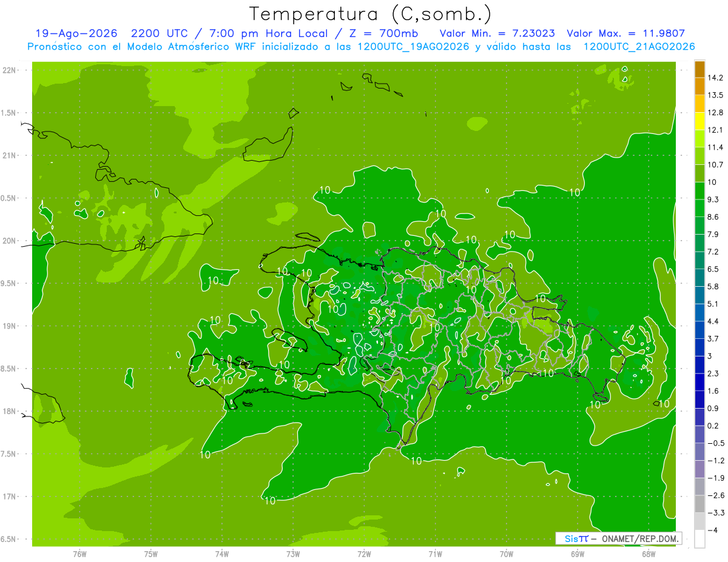Image resolution: width=728 pixels, height=562 pixels.
Task: Click the '19N' latitude axis label
Action: point(10,326)
